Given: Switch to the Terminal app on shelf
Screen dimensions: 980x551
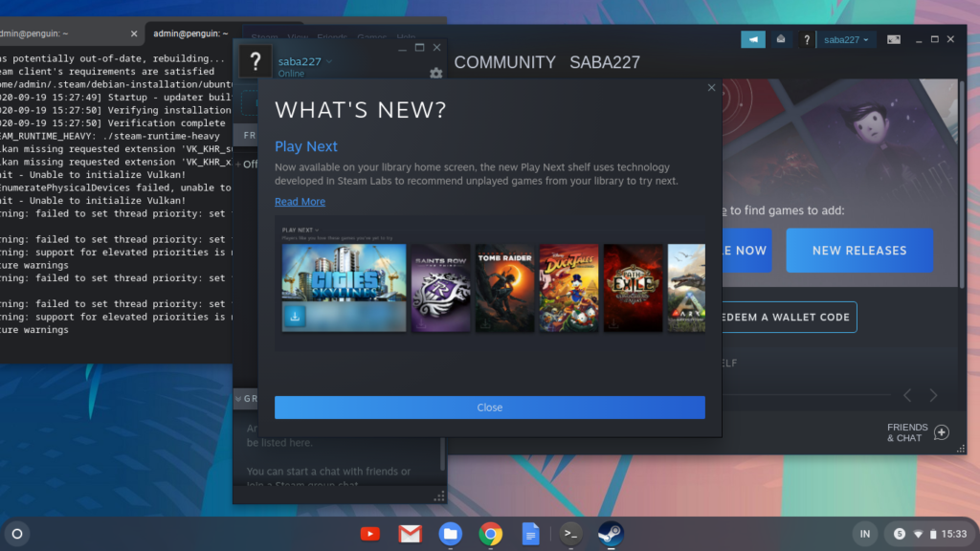Looking at the screenshot, I should pyautogui.click(x=570, y=534).
